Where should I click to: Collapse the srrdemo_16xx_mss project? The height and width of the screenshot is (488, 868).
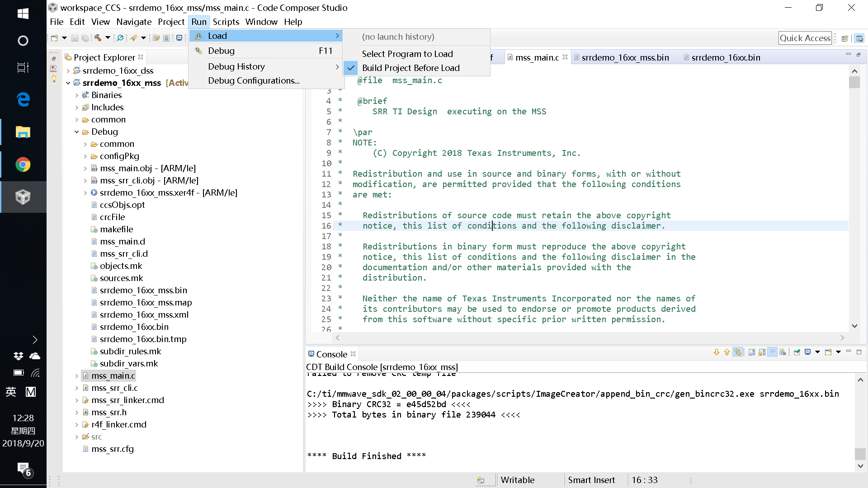68,83
